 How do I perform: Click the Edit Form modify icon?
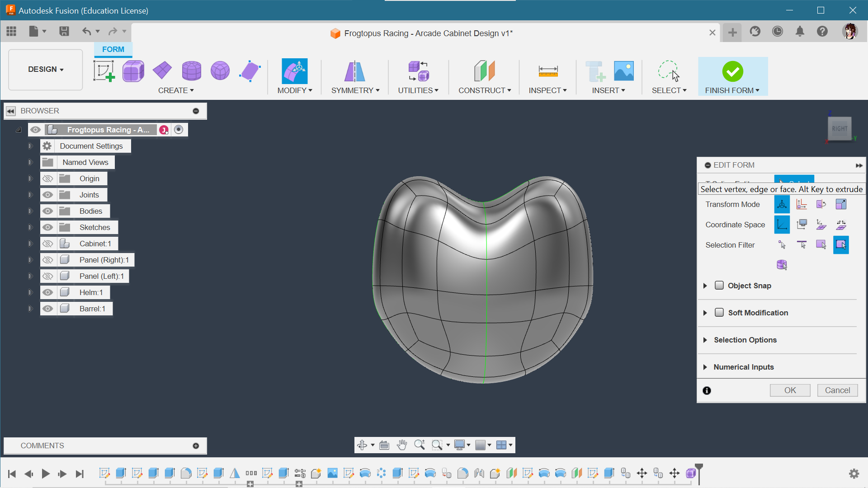pyautogui.click(x=295, y=71)
